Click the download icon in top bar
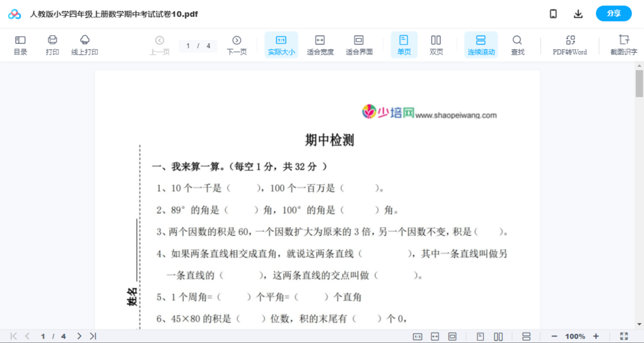The height and width of the screenshot is (343, 644). click(x=578, y=13)
